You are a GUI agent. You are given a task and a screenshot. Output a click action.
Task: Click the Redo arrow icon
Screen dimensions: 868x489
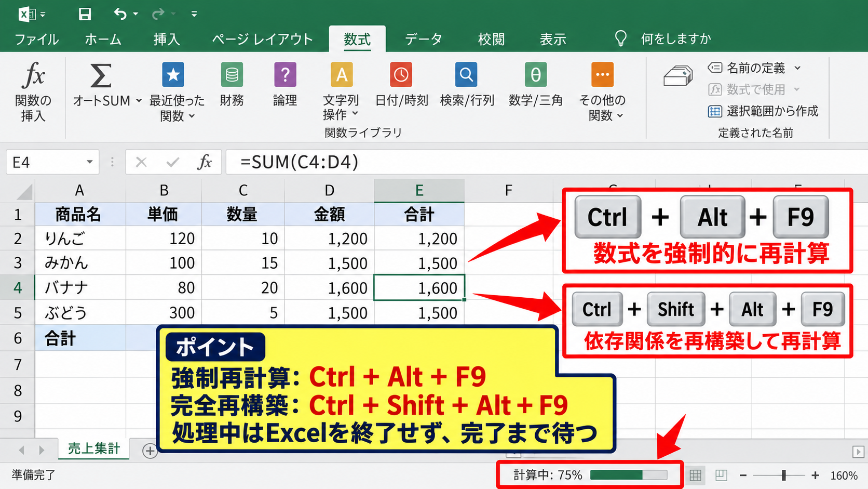pyautogui.click(x=158, y=14)
